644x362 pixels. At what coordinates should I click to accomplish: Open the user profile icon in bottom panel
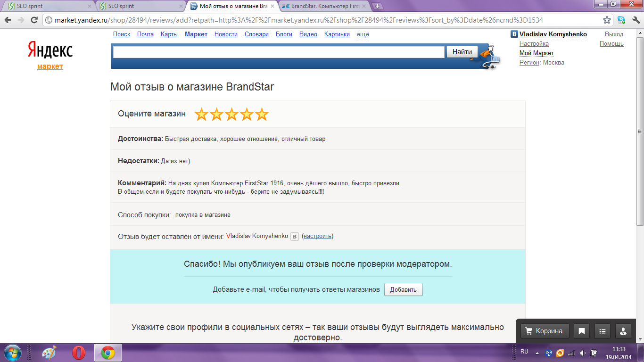[623, 331]
